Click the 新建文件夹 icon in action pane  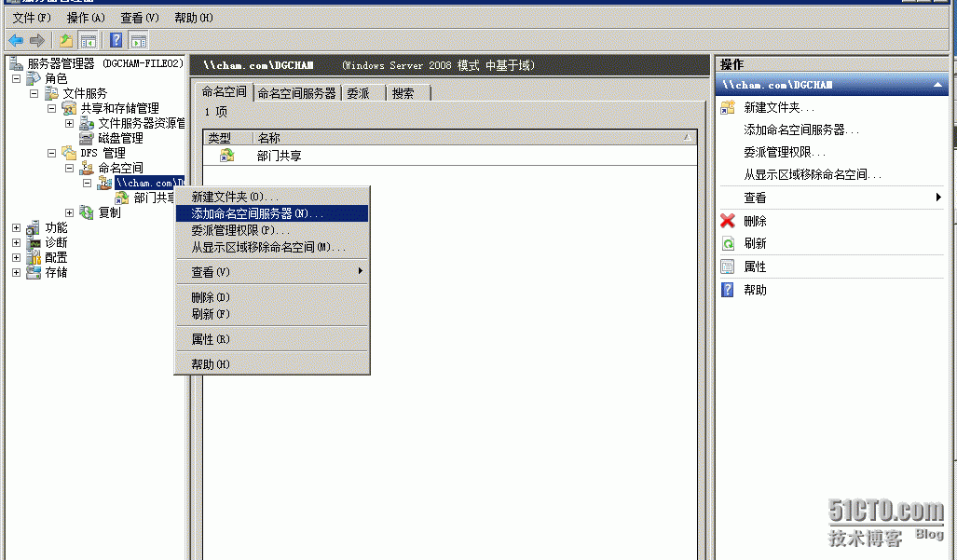pyautogui.click(x=728, y=107)
